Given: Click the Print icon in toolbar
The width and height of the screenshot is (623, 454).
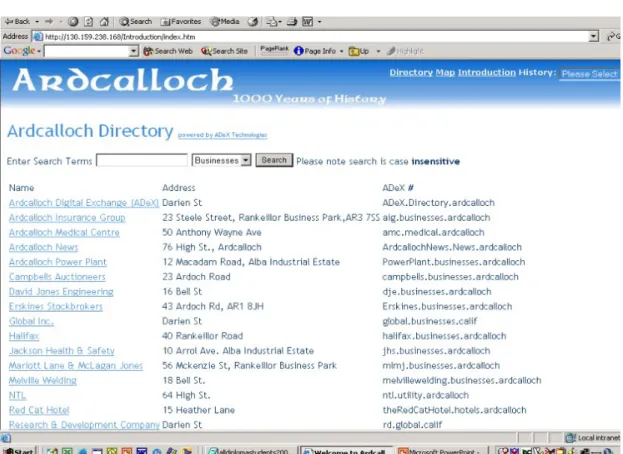Looking at the screenshot, I should click(292, 21).
